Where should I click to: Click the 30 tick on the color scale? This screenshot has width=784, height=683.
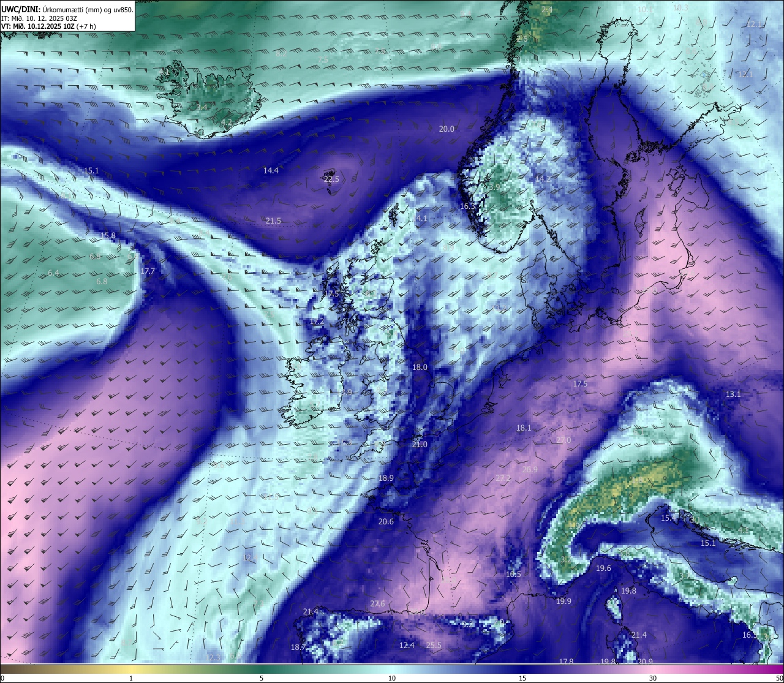[x=653, y=678]
